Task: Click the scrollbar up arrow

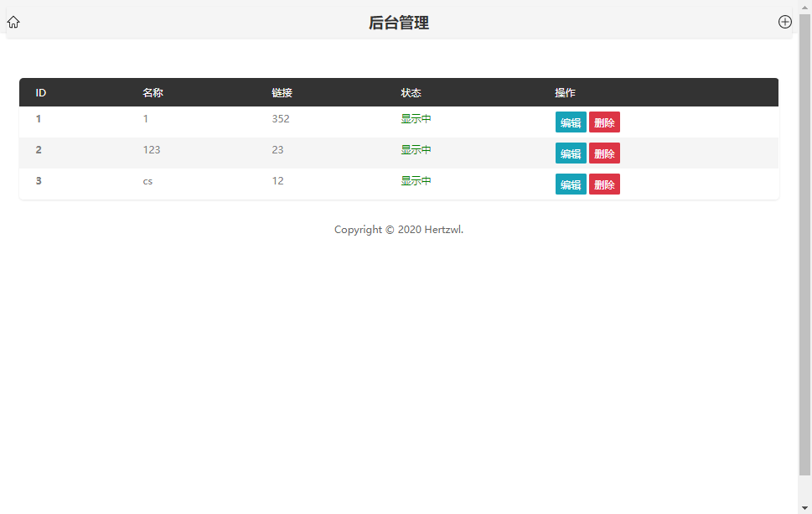Action: coord(805,6)
